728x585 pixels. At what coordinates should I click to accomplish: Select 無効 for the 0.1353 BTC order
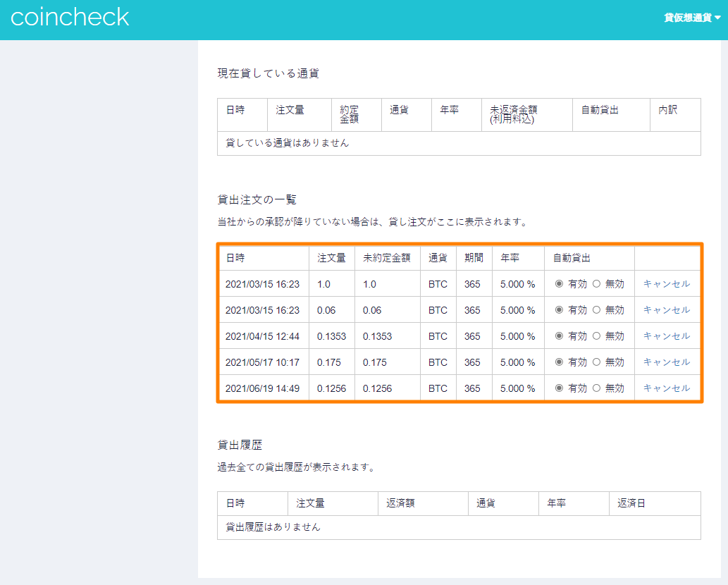[x=597, y=335]
